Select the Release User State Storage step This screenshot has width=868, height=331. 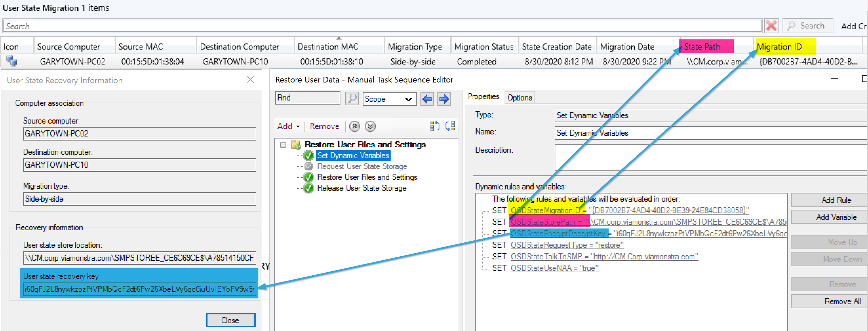pyautogui.click(x=361, y=188)
